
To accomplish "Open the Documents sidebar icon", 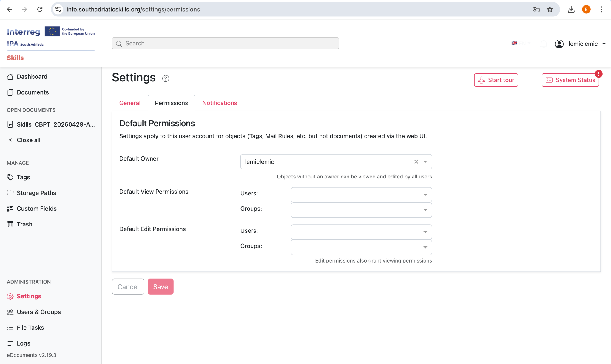I will click(x=10, y=92).
